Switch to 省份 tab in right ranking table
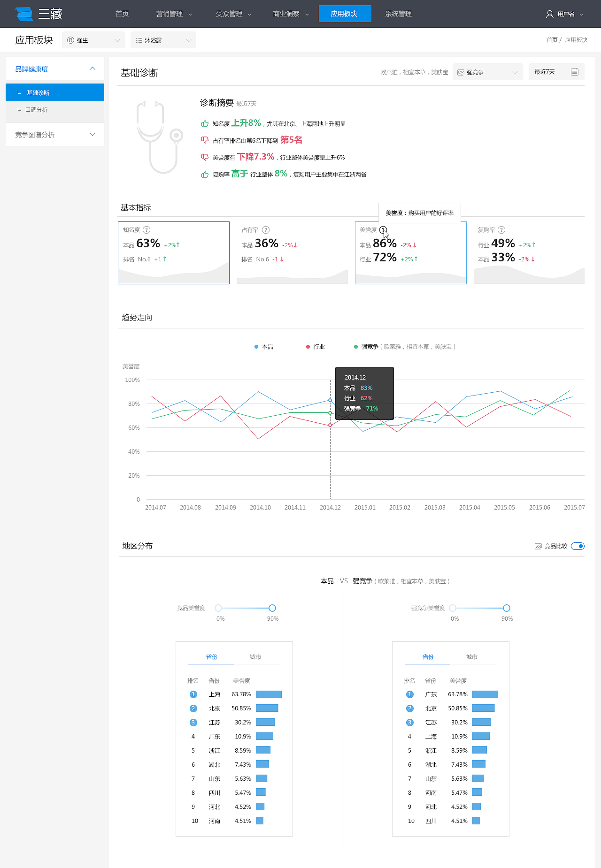This screenshot has height=868, width=601. click(x=428, y=657)
